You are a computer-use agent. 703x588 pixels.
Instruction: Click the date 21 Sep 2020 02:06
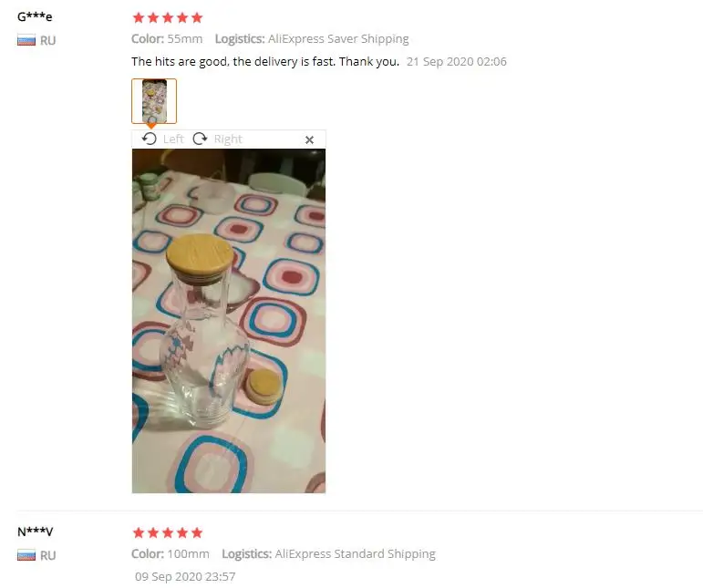pos(457,61)
